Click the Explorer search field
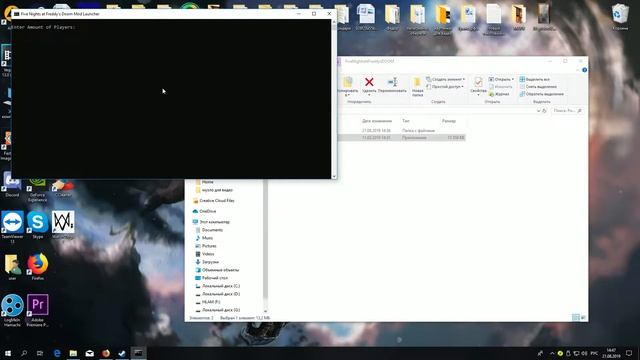The image size is (640, 360). 567,111
